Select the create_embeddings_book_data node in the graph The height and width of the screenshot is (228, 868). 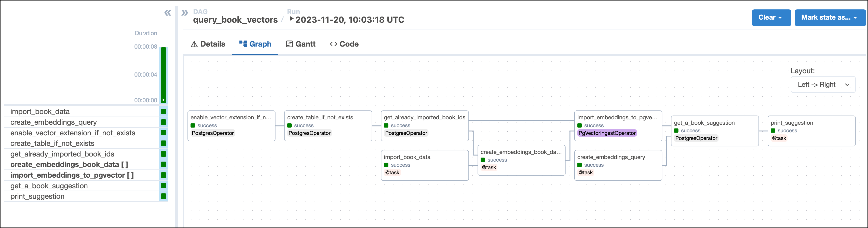click(x=521, y=160)
